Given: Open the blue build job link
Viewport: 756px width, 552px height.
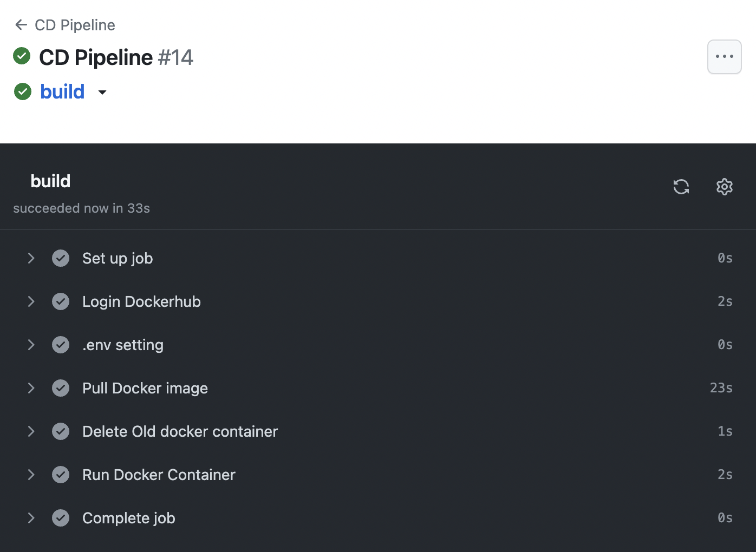Looking at the screenshot, I should (x=62, y=91).
